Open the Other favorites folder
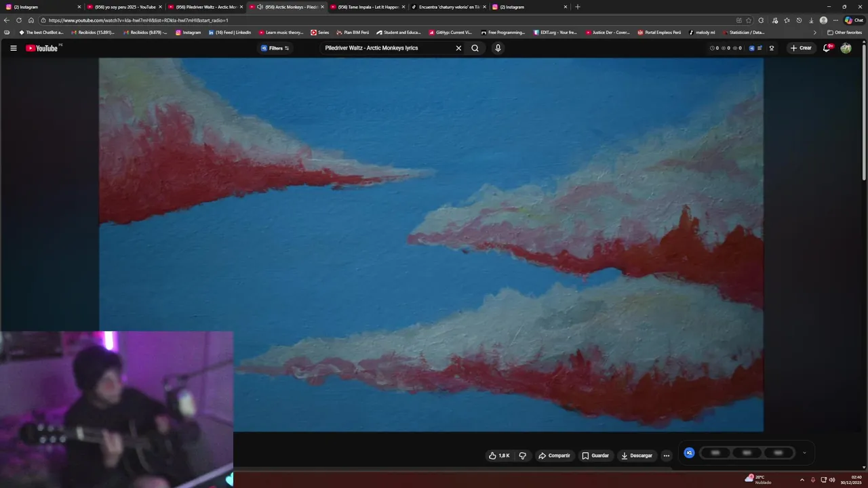Image resolution: width=868 pixels, height=488 pixels. coord(844,33)
